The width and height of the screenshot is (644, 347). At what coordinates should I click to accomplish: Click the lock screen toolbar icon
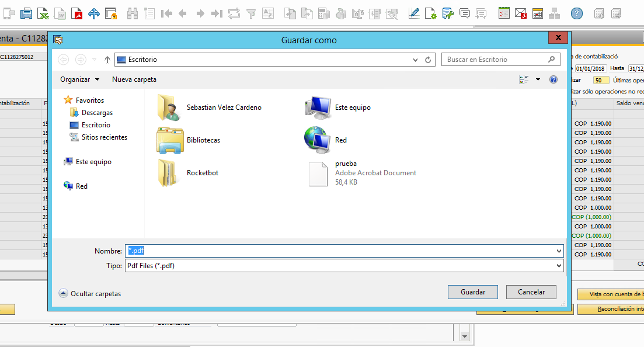[111, 13]
